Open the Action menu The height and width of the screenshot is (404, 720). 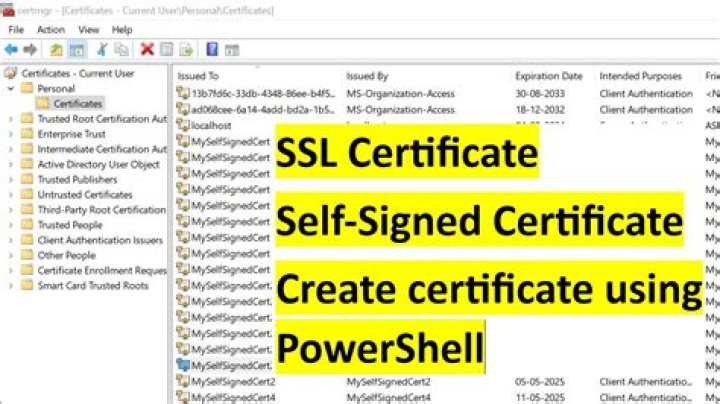coord(51,30)
